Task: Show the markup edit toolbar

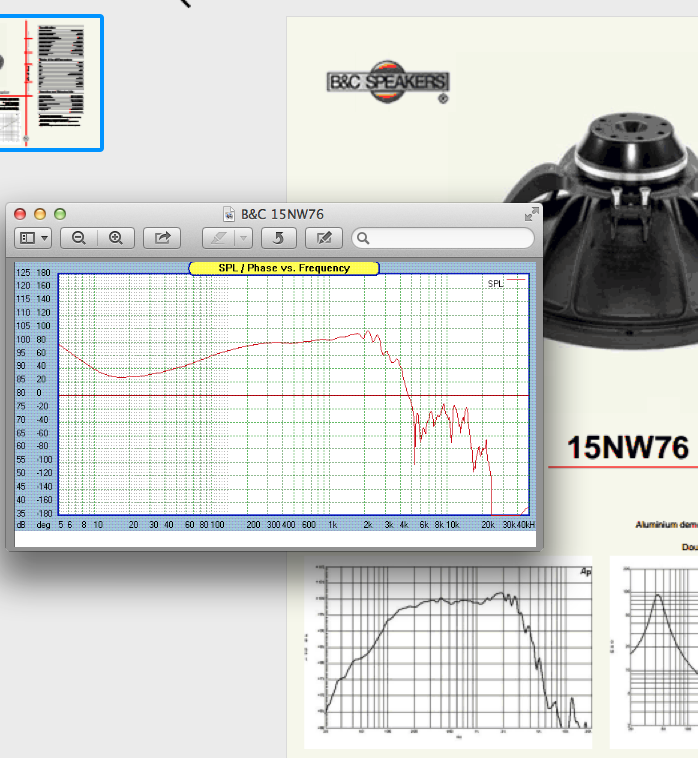Action: pos(324,238)
